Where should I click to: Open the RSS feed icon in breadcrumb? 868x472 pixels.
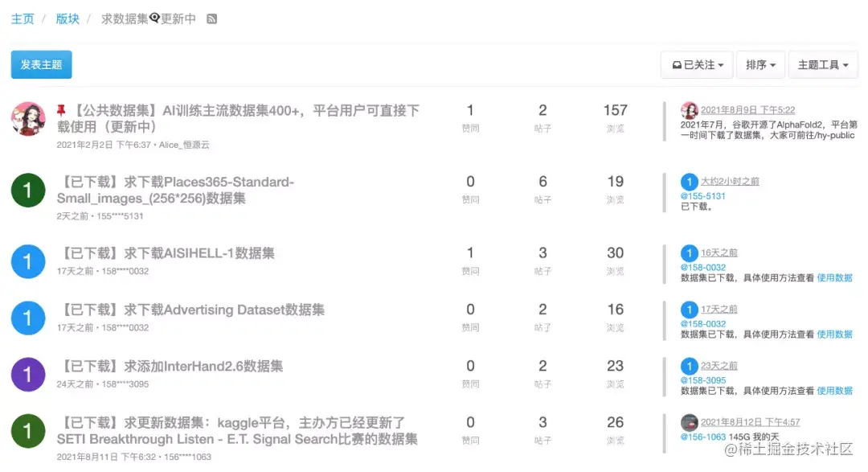coord(211,18)
